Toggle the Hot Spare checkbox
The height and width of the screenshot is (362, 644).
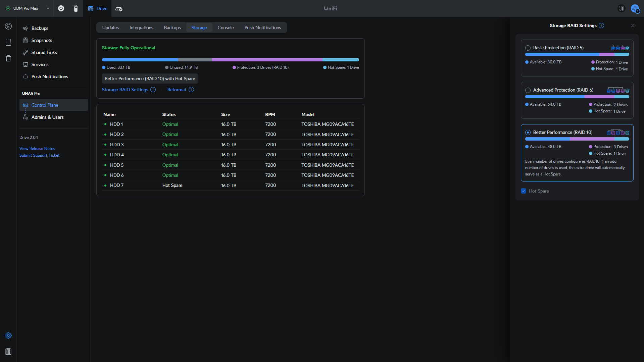point(524,191)
